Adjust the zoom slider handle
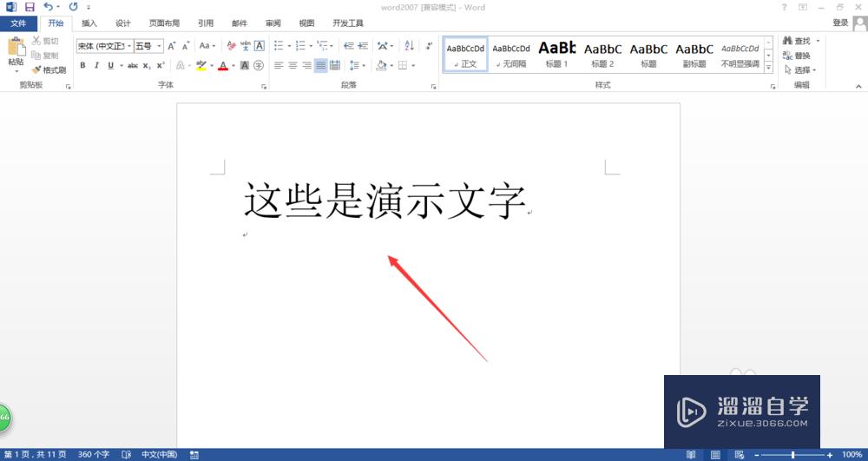 pos(792,455)
